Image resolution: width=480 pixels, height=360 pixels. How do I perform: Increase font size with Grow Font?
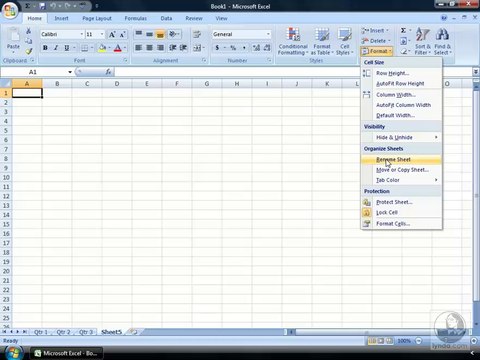pos(112,34)
